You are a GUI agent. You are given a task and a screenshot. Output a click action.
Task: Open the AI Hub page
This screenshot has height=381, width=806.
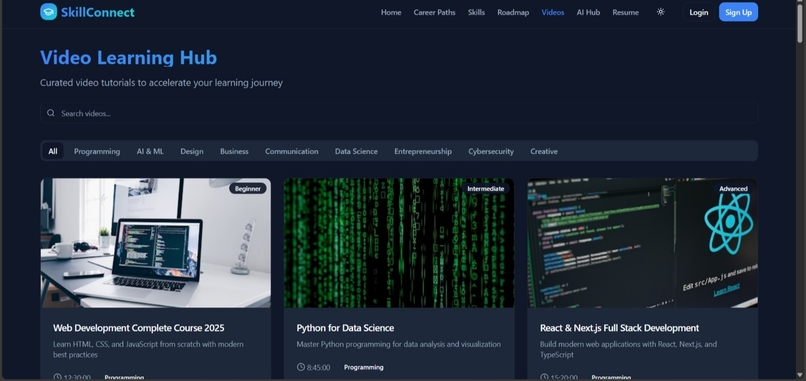pyautogui.click(x=588, y=12)
